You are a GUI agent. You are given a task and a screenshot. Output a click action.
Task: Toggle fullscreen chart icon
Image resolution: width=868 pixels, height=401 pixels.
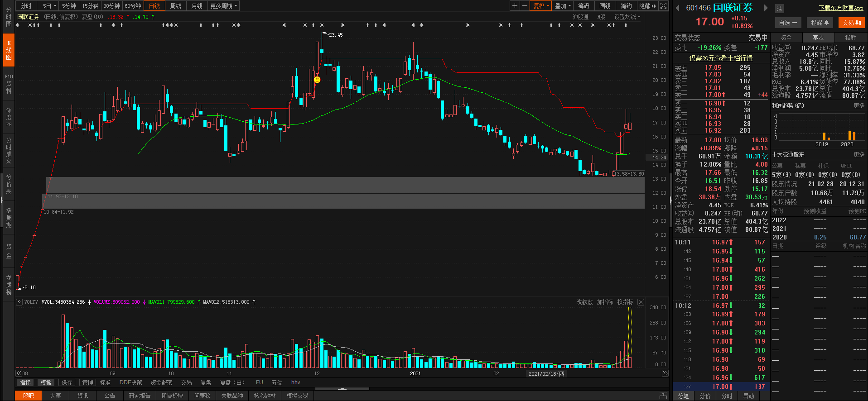click(x=663, y=6)
